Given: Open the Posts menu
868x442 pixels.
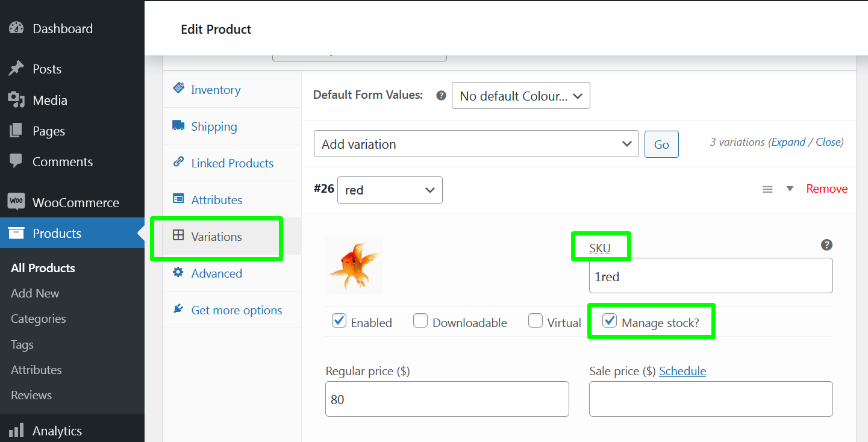Looking at the screenshot, I should [72, 69].
